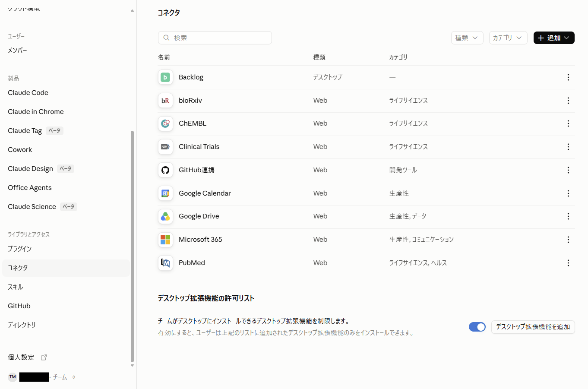This screenshot has width=588, height=389.
Task: Click the Google Drive icon
Action: [165, 216]
